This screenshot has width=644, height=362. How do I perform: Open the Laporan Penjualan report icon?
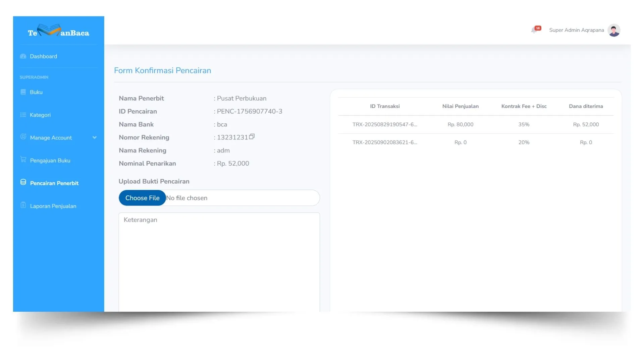point(22,205)
